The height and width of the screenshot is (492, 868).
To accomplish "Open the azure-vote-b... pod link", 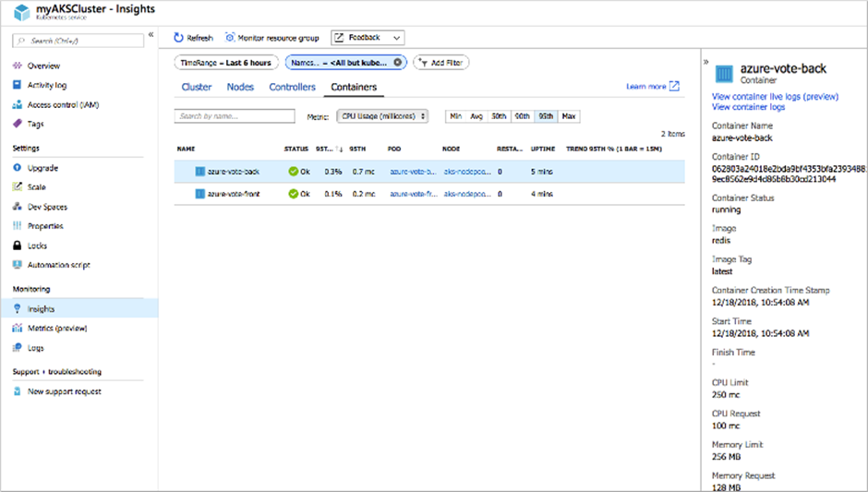I will point(413,172).
